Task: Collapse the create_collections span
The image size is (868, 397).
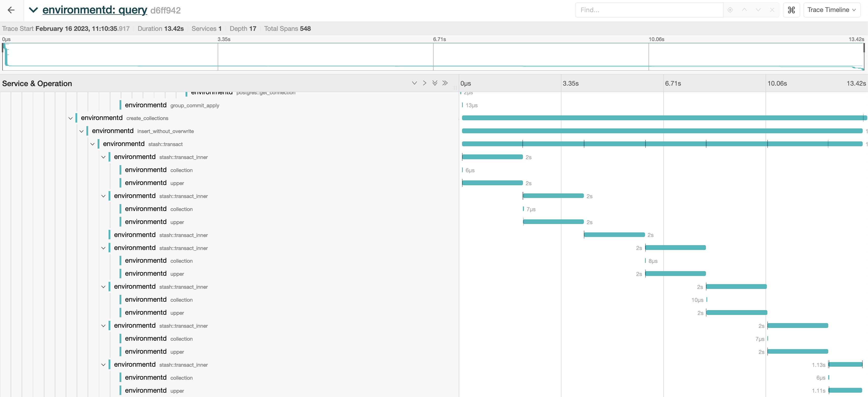Action: (x=70, y=118)
